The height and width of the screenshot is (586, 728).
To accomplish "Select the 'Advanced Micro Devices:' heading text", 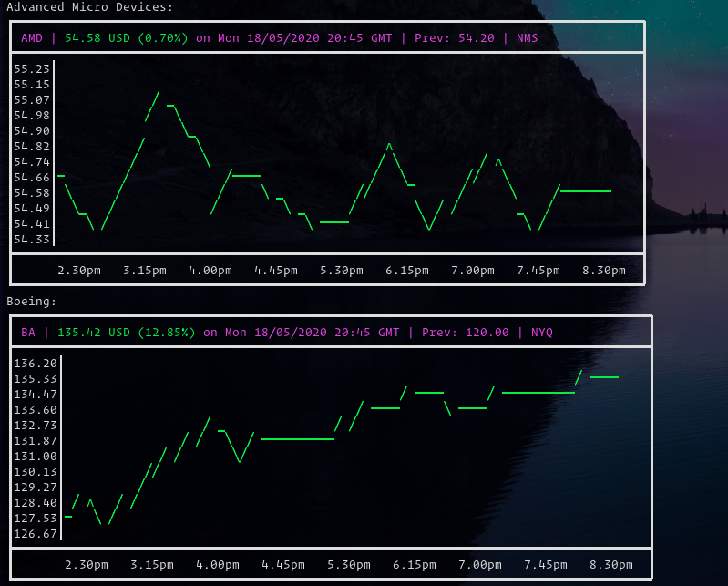I will click(89, 7).
